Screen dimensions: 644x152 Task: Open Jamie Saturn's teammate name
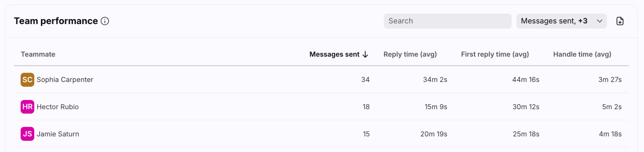(x=58, y=134)
